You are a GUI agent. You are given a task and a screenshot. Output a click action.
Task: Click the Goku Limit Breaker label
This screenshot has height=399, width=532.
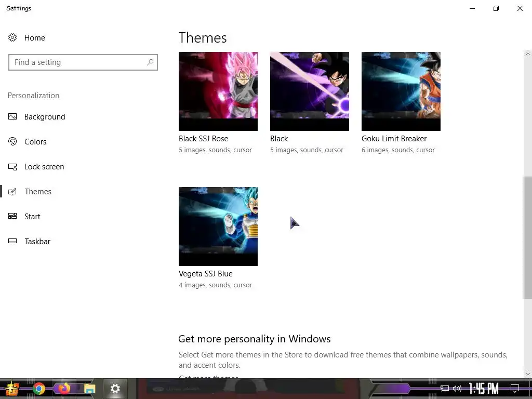point(394,139)
